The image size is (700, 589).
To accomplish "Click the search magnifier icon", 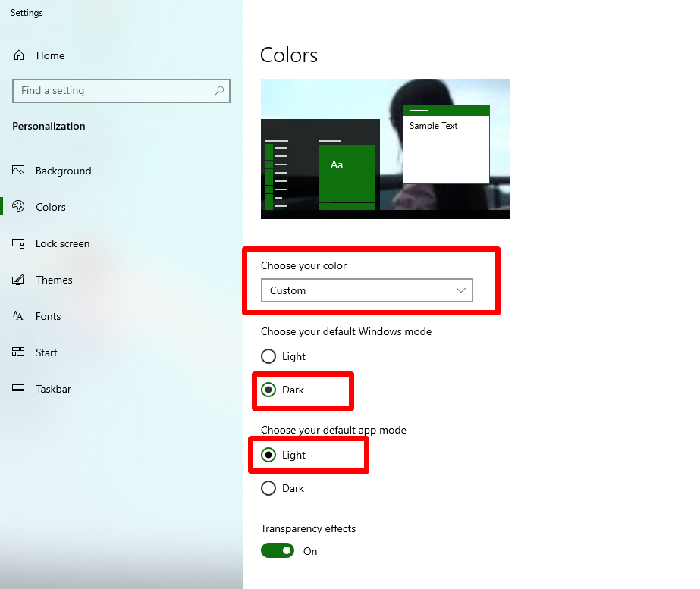I will tap(218, 90).
